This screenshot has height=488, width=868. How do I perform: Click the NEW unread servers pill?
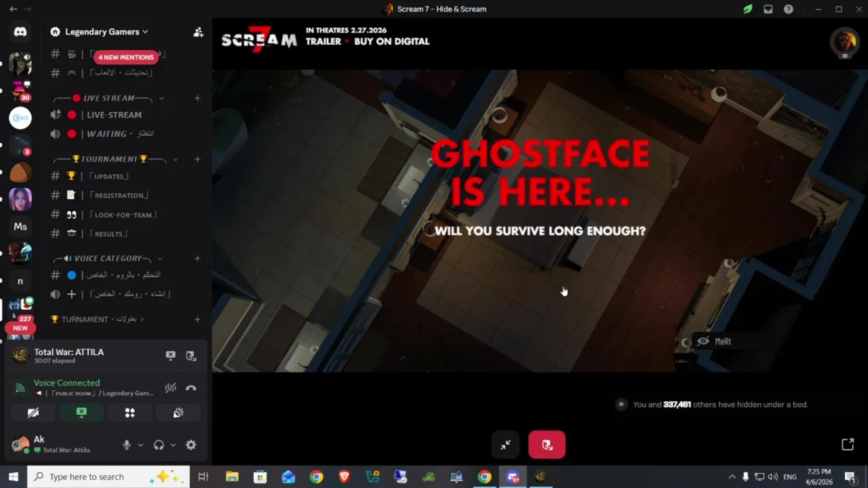[20, 328]
